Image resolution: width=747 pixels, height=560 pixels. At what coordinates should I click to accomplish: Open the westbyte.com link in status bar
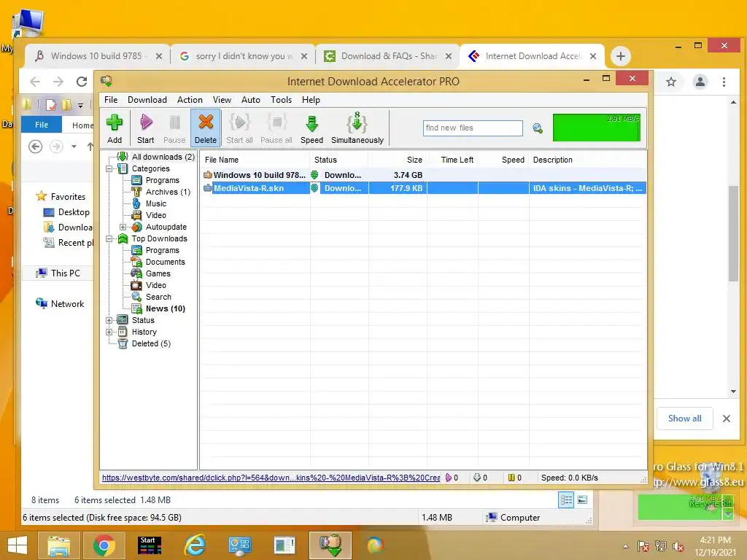(271, 478)
